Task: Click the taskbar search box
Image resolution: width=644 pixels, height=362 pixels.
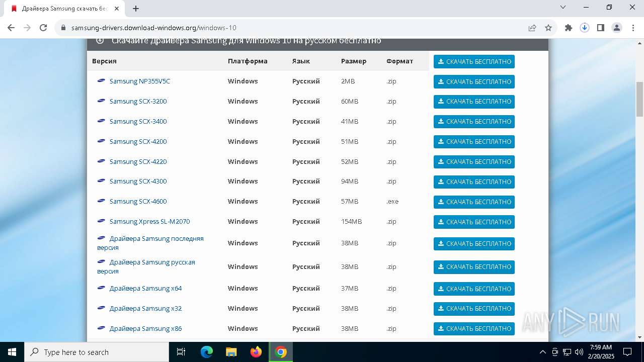Action: tap(97, 352)
